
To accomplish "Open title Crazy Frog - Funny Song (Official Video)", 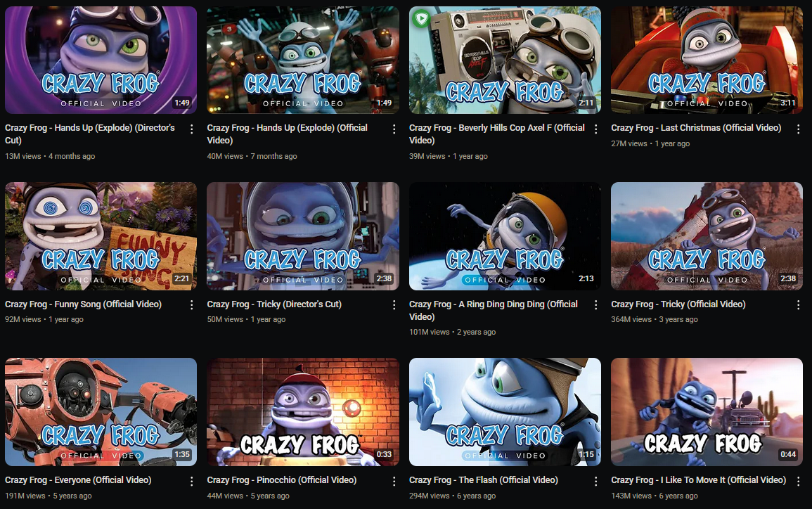I will coord(84,304).
